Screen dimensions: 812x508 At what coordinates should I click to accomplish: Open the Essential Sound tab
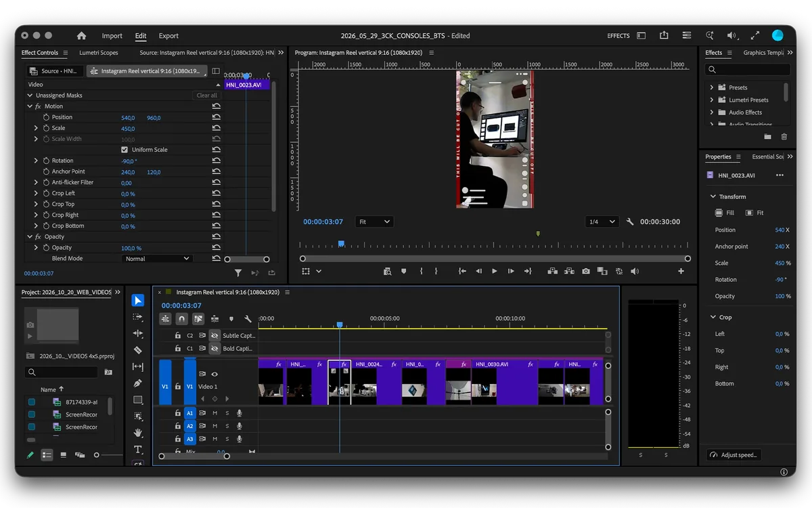click(768, 156)
